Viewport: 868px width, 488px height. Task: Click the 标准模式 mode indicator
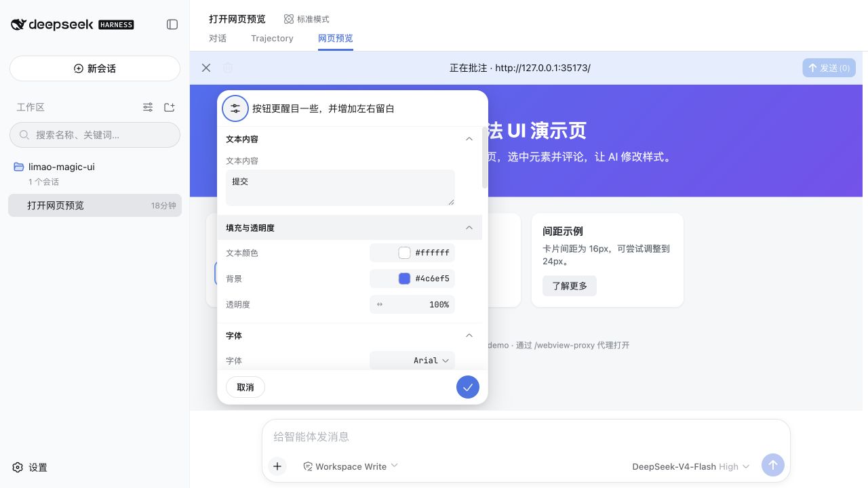coord(307,19)
